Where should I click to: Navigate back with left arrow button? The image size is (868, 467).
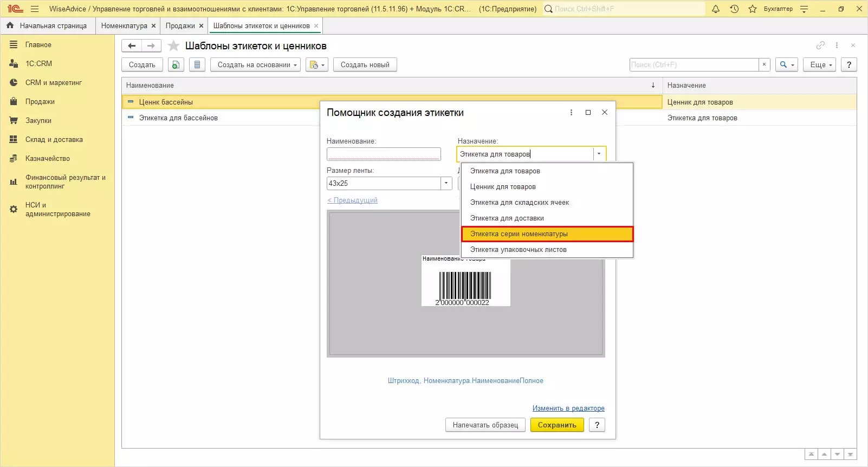pos(132,46)
